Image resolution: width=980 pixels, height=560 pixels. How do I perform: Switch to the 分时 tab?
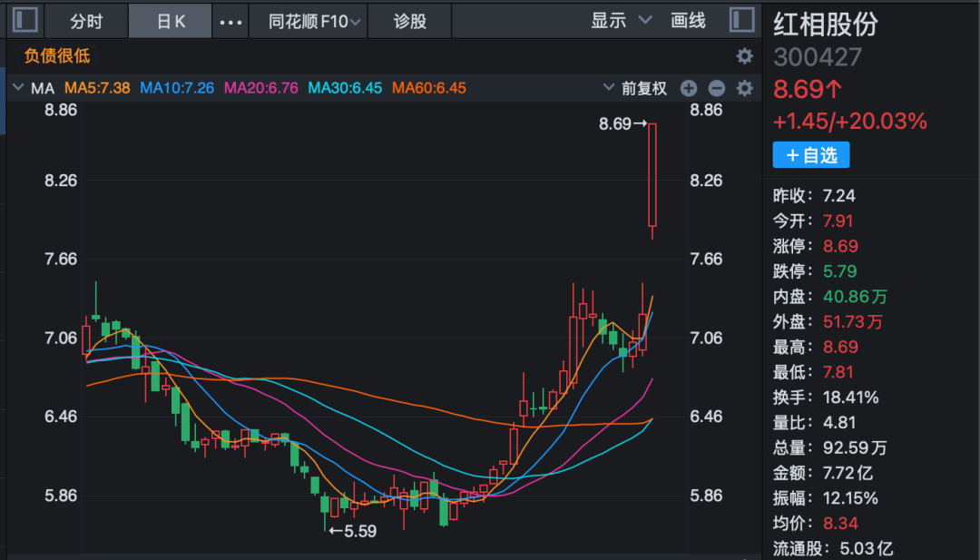[86, 21]
